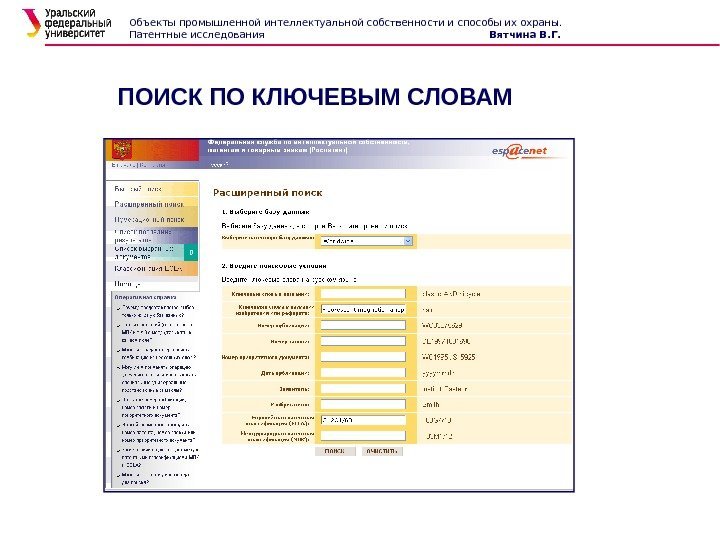This screenshot has width=720, height=540.
Task: Click the Russian coat of arms emblem
Action: (122, 150)
